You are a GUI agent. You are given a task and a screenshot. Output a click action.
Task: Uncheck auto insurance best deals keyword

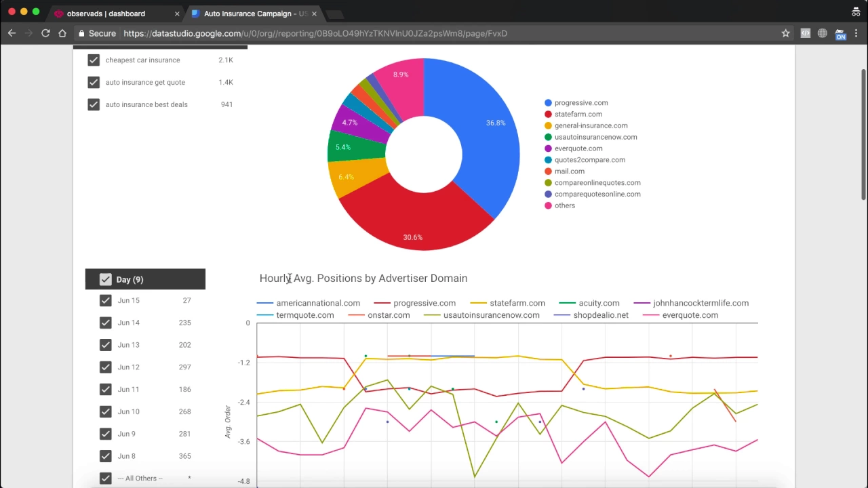click(94, 104)
